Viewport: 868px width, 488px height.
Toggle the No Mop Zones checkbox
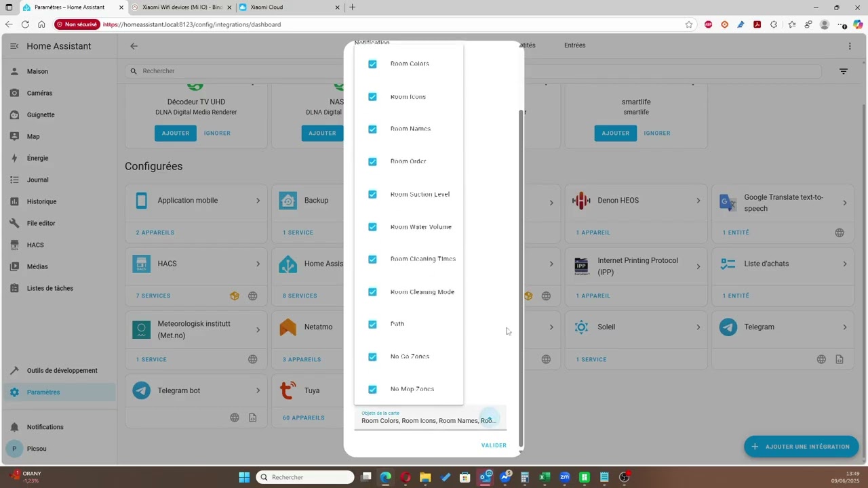point(372,389)
